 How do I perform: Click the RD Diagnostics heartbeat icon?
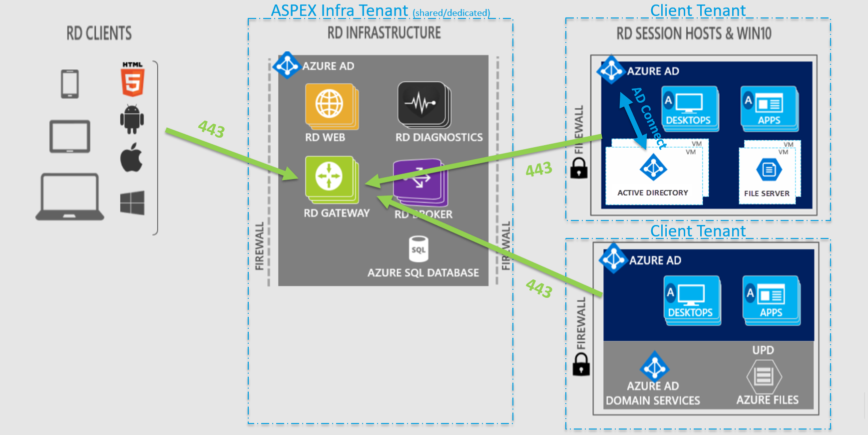coord(424,105)
